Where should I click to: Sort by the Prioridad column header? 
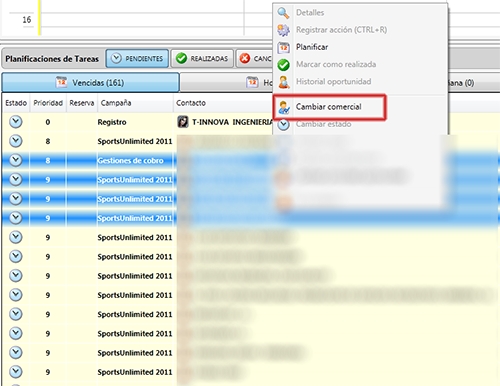coord(48,103)
